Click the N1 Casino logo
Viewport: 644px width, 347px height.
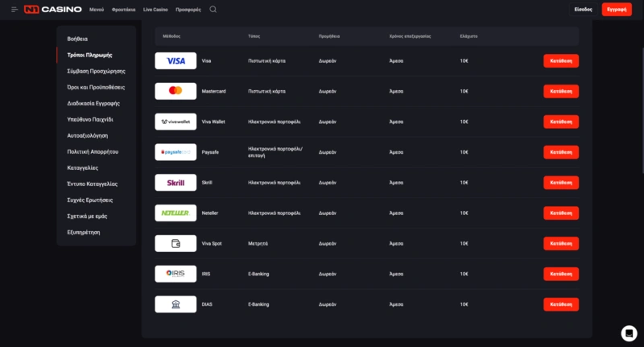[x=52, y=10]
